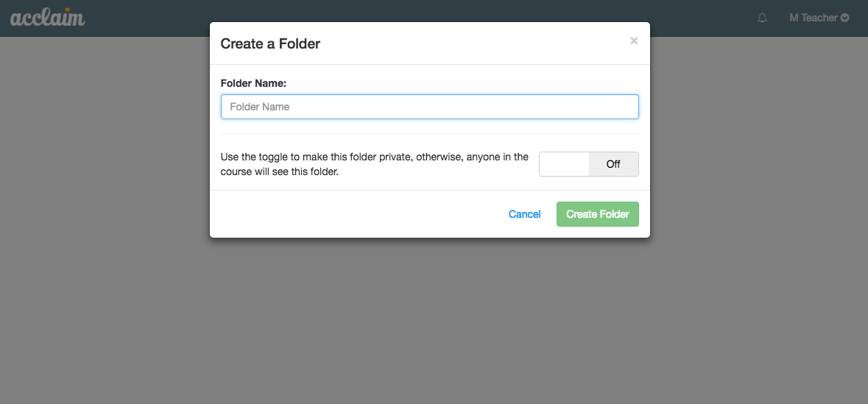Expand the M Teacher user menu
The image size is (868, 404).
point(819,18)
